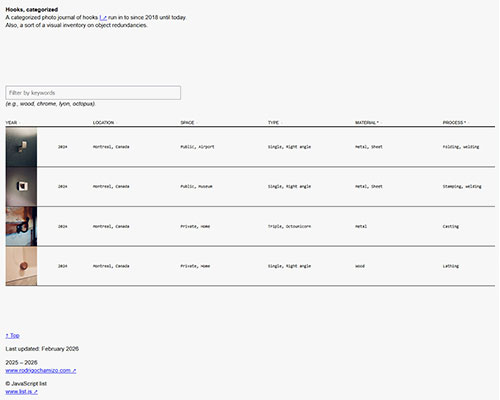Open the museum hook photo thumbnail
Viewport: 500px width, 400px height.
pyautogui.click(x=21, y=187)
